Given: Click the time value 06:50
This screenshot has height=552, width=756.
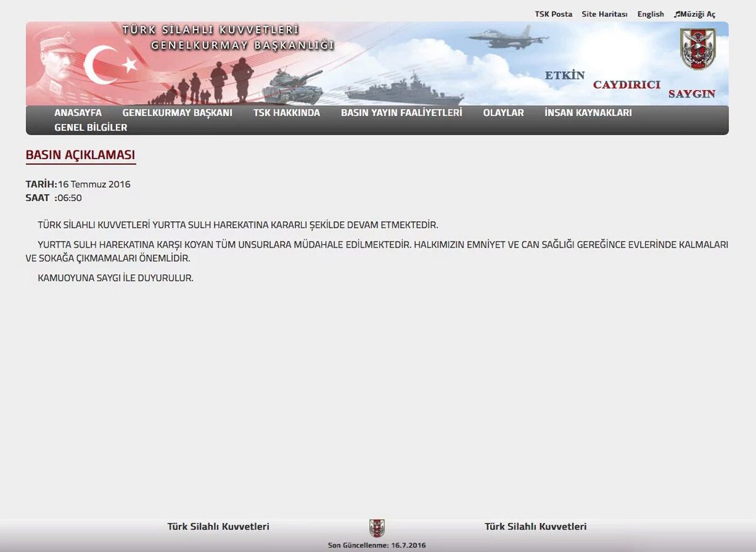Looking at the screenshot, I should [x=69, y=198].
